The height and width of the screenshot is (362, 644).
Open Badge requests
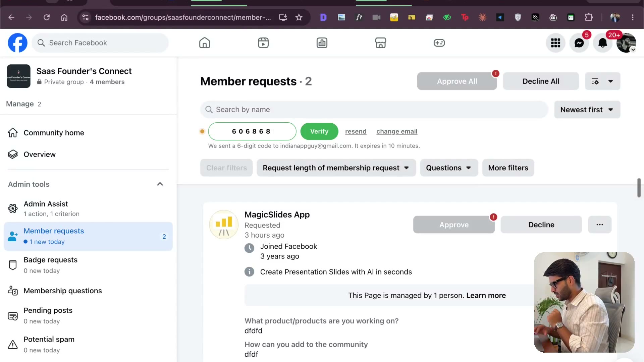(x=88, y=265)
